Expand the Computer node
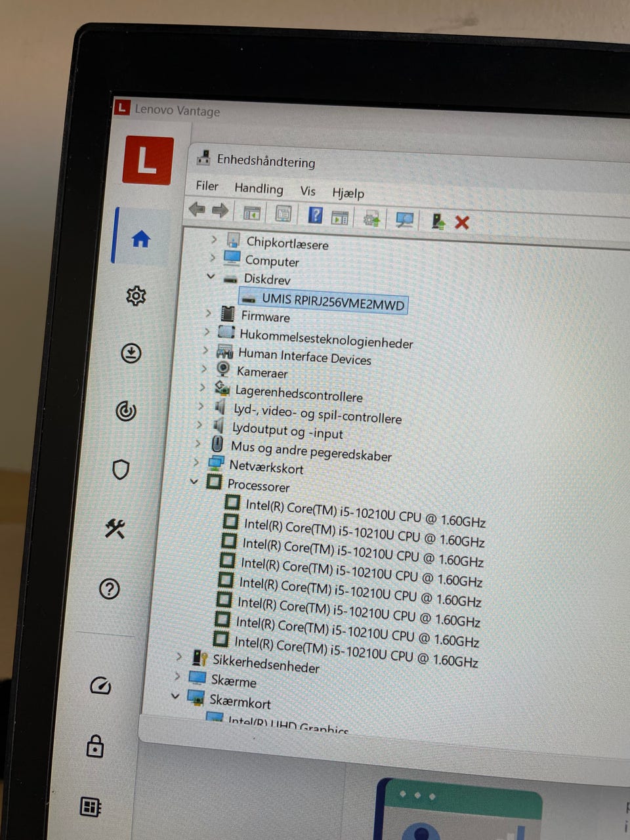 point(213,258)
